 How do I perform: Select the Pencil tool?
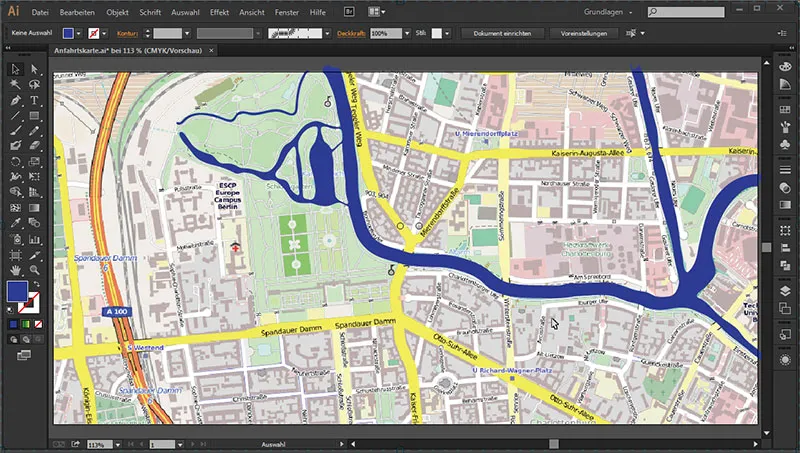(x=34, y=131)
